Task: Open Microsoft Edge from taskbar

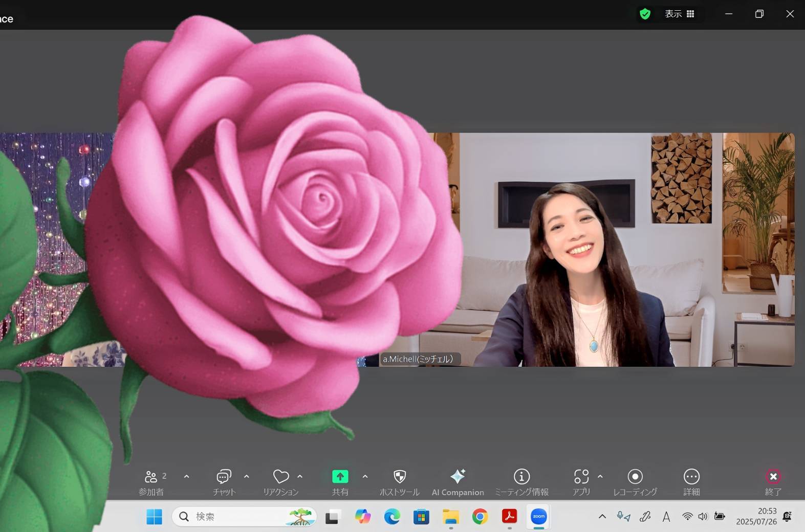Action: tap(392, 517)
